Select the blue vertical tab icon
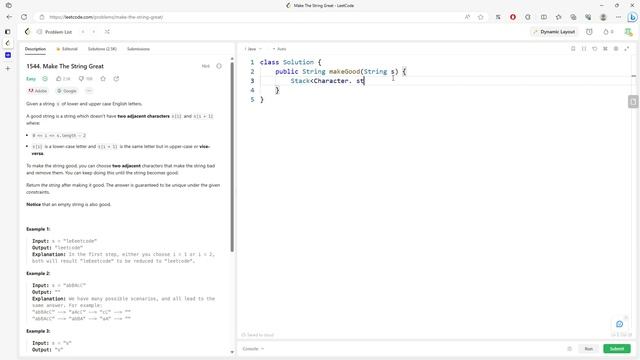This screenshot has height=360, width=640. (x=8, y=55)
